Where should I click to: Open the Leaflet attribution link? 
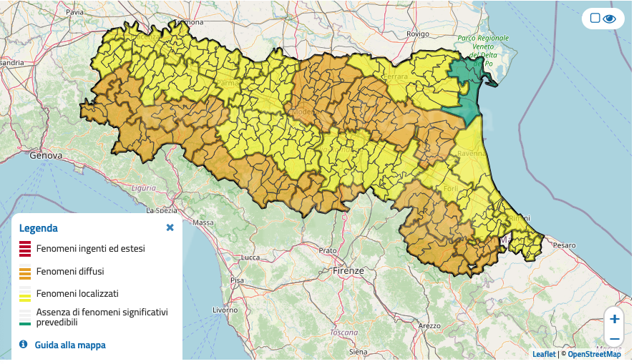click(x=544, y=354)
